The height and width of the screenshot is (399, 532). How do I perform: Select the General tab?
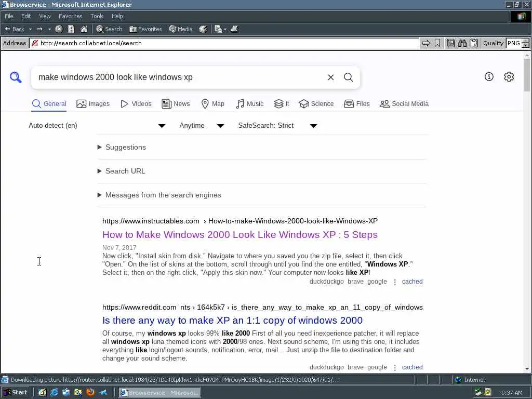pyautogui.click(x=49, y=104)
